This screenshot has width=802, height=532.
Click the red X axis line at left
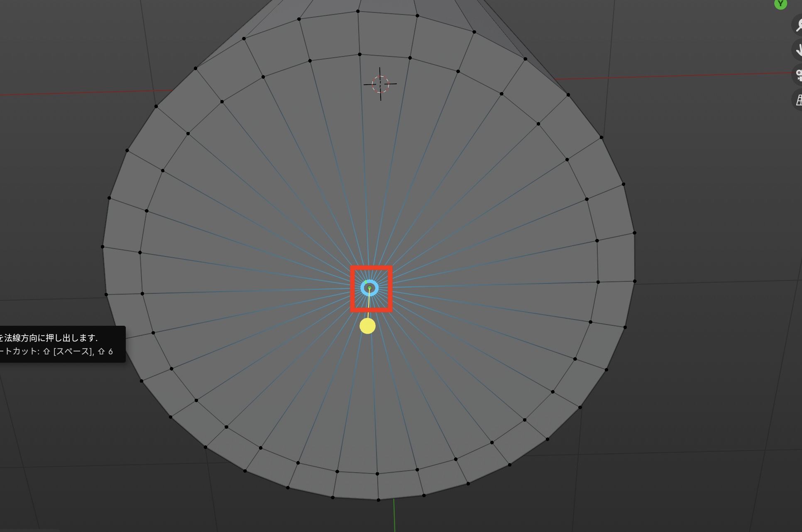83,93
